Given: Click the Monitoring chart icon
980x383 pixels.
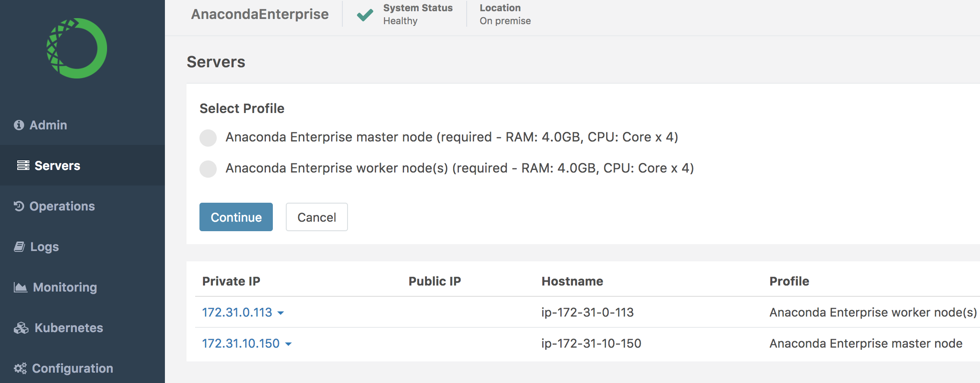Looking at the screenshot, I should pos(20,287).
